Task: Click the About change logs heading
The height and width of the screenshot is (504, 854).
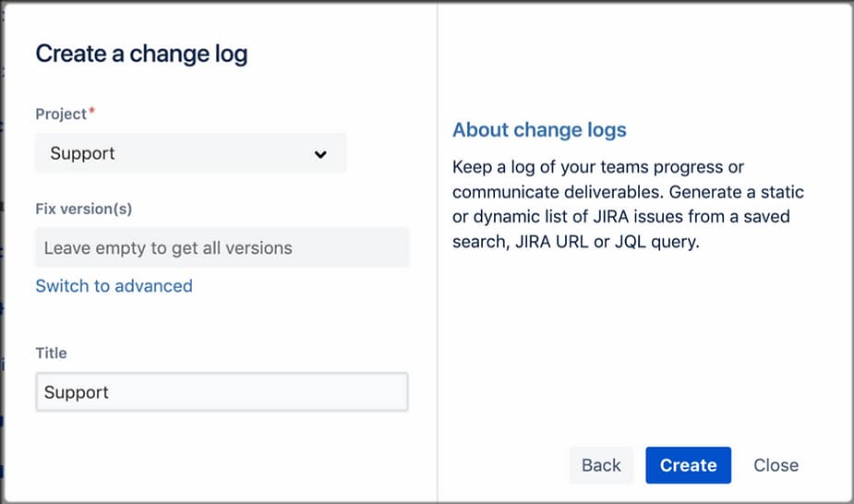Action: coord(539,129)
